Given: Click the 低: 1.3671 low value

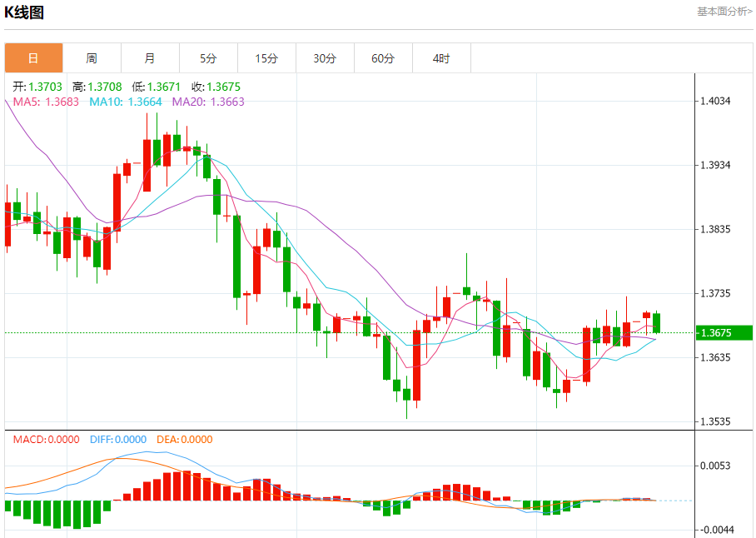Looking at the screenshot, I should click(x=156, y=87).
